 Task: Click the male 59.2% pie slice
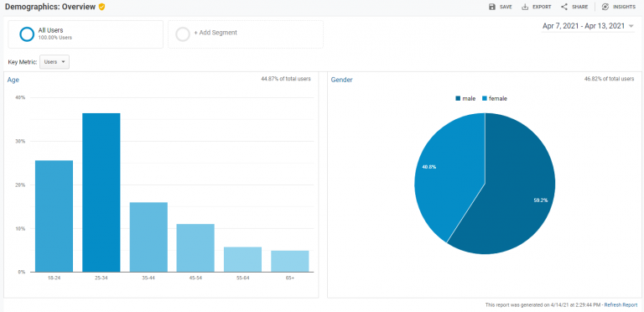520,185
